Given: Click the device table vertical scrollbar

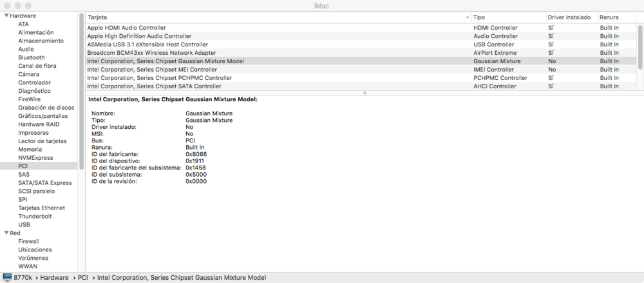Looking at the screenshot, I should 639,47.
